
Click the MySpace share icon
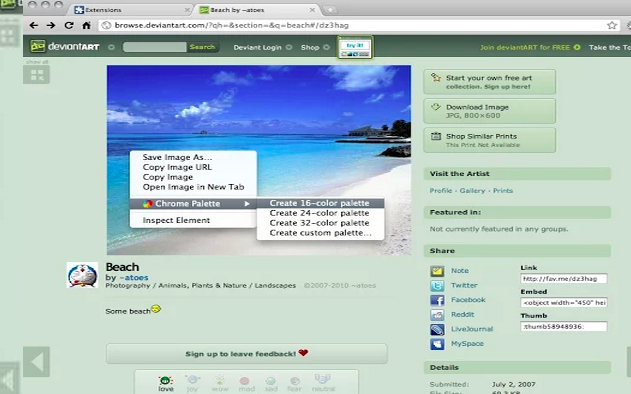point(437,344)
